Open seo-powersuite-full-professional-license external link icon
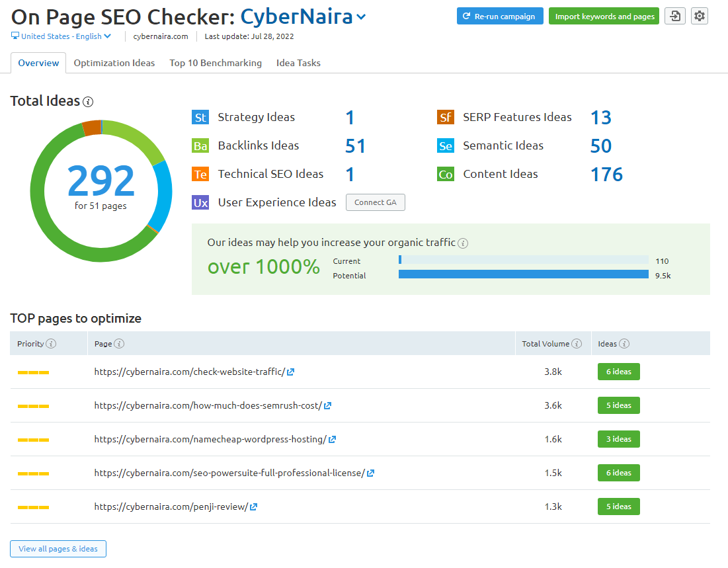This screenshot has width=728, height=568. (x=370, y=473)
